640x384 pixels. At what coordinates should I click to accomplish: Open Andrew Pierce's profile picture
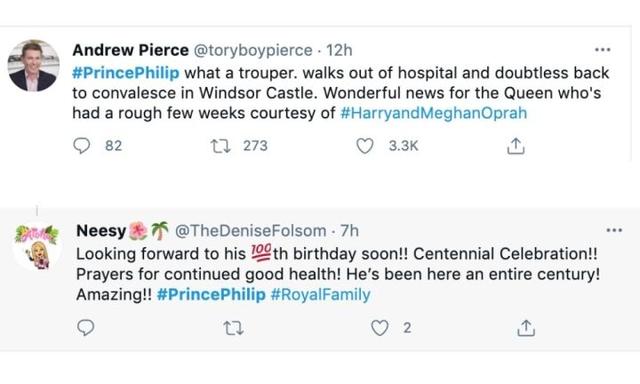33,66
